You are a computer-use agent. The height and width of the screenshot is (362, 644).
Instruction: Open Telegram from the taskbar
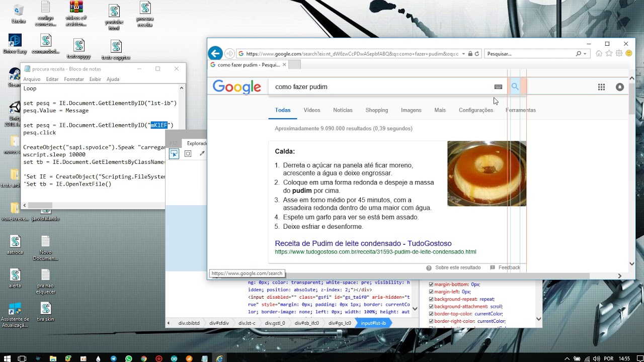point(113,358)
